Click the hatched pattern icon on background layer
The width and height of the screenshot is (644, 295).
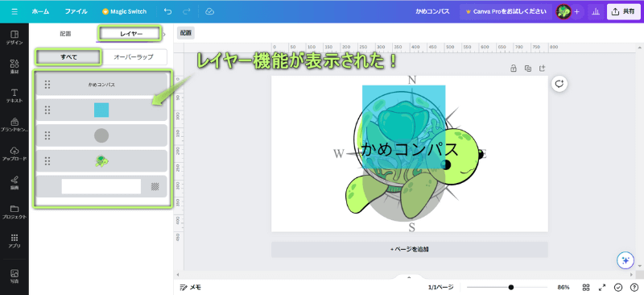155,186
